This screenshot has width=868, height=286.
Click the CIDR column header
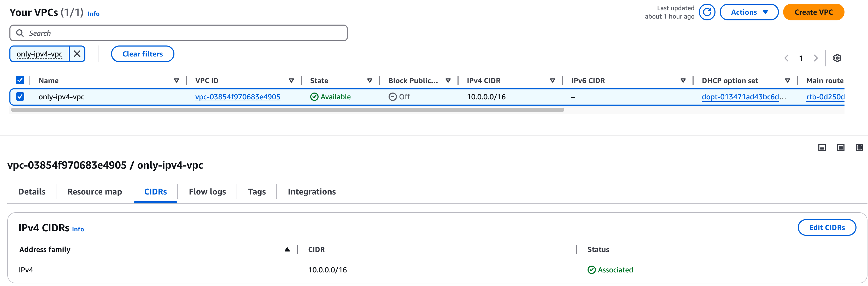click(x=316, y=250)
